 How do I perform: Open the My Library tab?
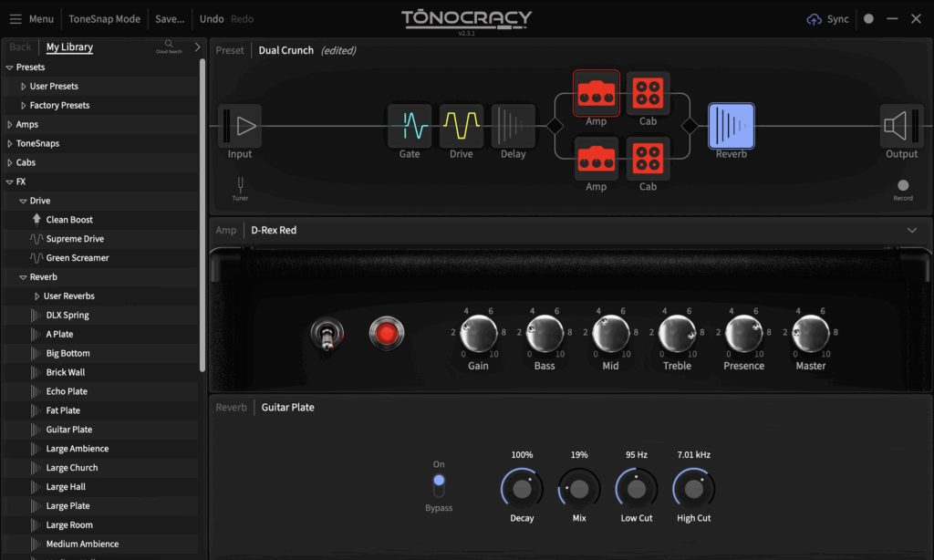(69, 47)
